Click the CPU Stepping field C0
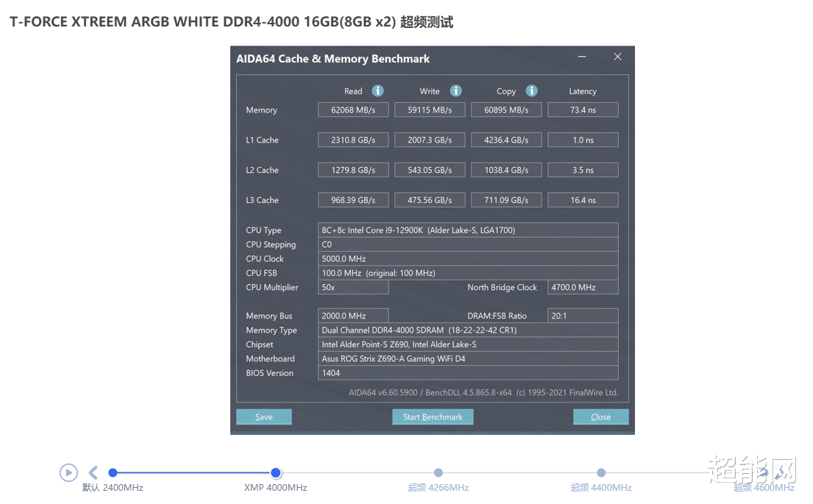This screenshot has width=813, height=504. (x=468, y=244)
